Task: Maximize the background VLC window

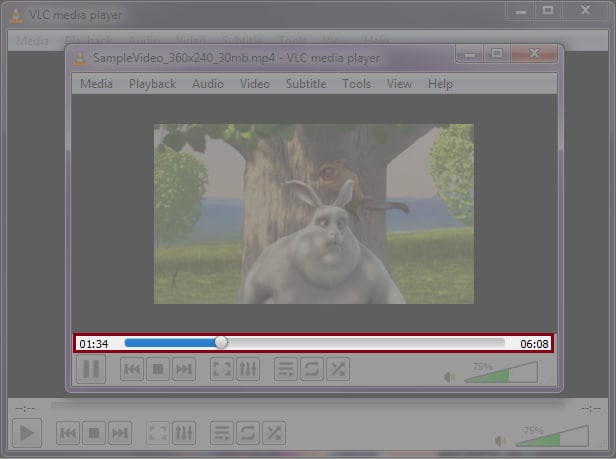Action: (548, 11)
